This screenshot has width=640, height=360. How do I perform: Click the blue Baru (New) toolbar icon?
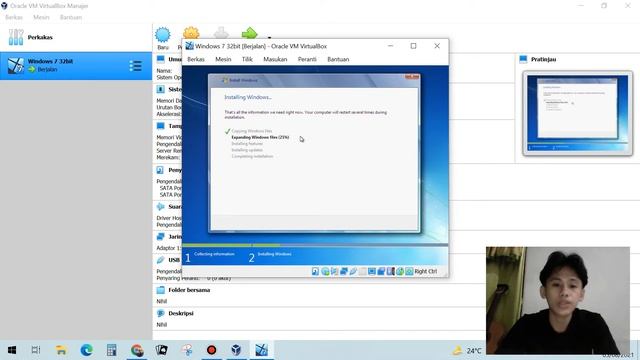(x=163, y=34)
